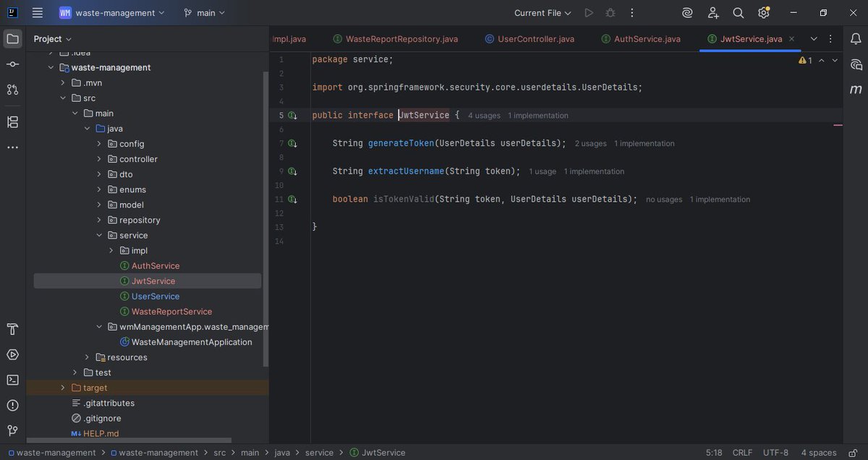Open the Structure tool window icon
This screenshot has height=460, width=868.
12,122
